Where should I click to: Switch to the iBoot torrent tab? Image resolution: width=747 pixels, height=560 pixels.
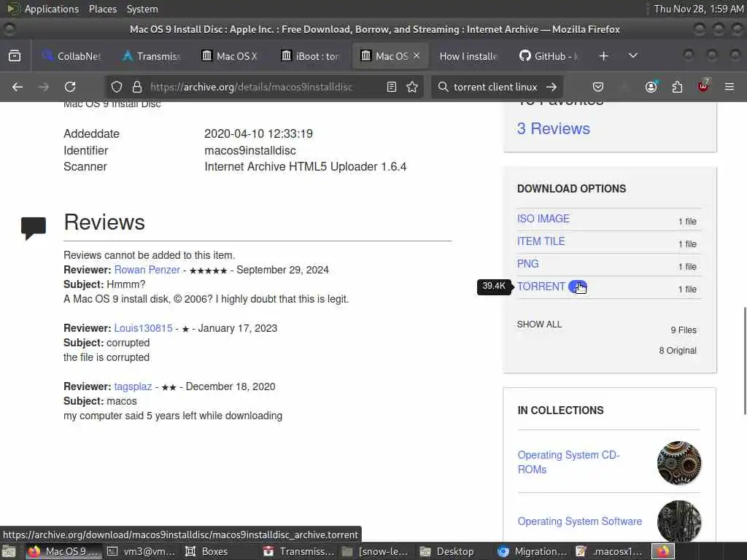coord(311,56)
